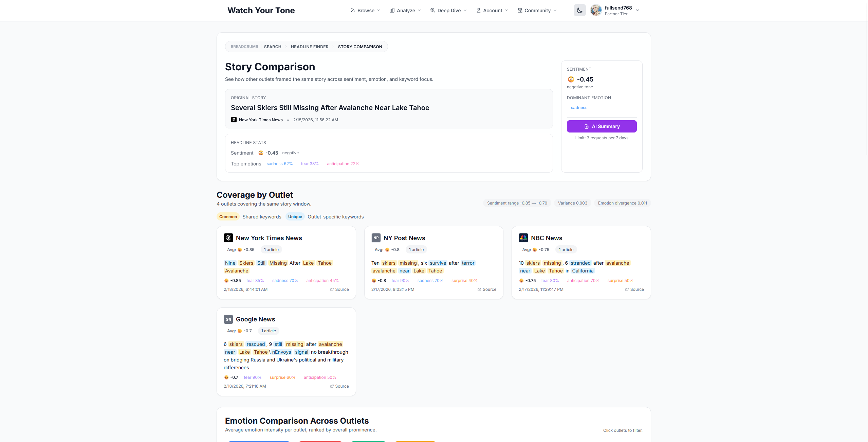Toggle the Common keywords badge

[x=228, y=217]
